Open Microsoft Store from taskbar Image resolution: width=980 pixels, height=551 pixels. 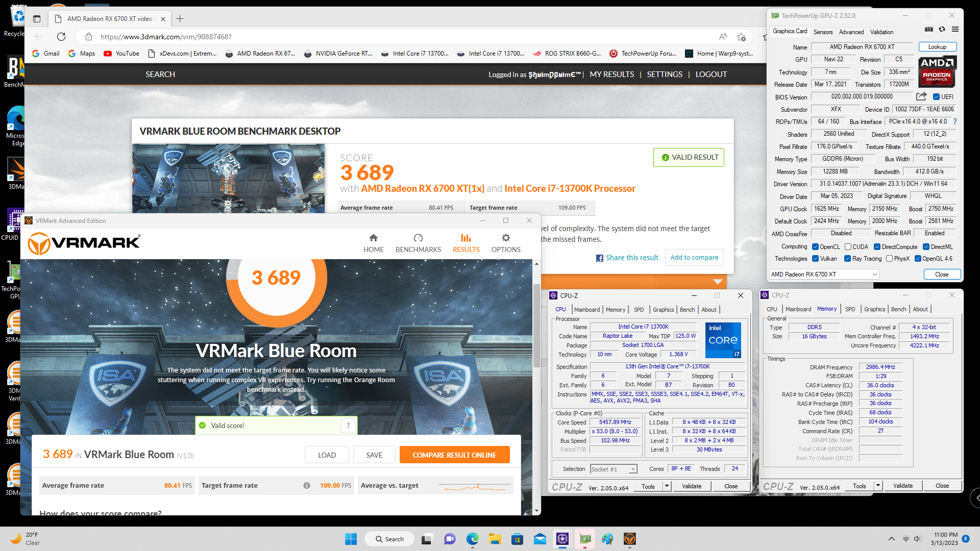pos(517,539)
